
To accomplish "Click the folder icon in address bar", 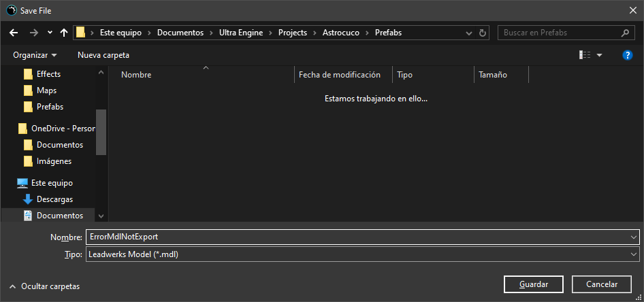I will click(x=80, y=33).
